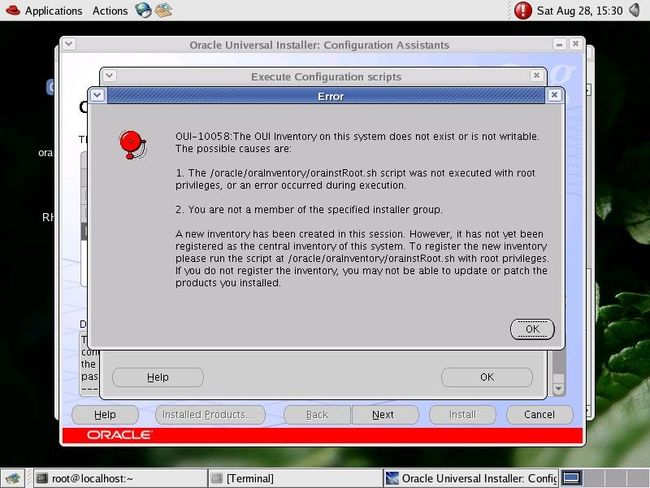This screenshot has width=650, height=488.
Task: Click the installer Install button
Action: [x=462, y=415]
